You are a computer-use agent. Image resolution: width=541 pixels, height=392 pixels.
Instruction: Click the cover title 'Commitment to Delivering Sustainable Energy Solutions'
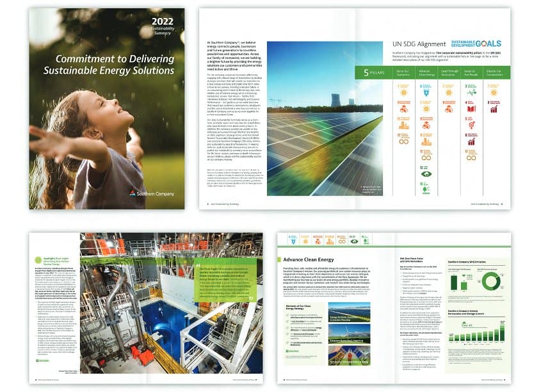pos(109,65)
